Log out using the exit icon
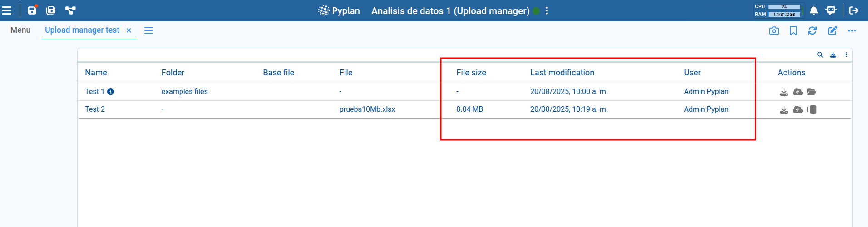Viewport: 868px width, 227px height. [x=854, y=10]
